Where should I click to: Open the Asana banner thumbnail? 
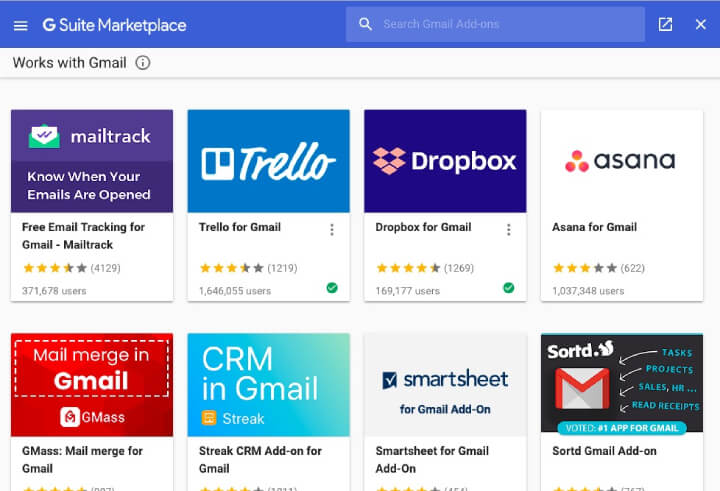coord(622,161)
